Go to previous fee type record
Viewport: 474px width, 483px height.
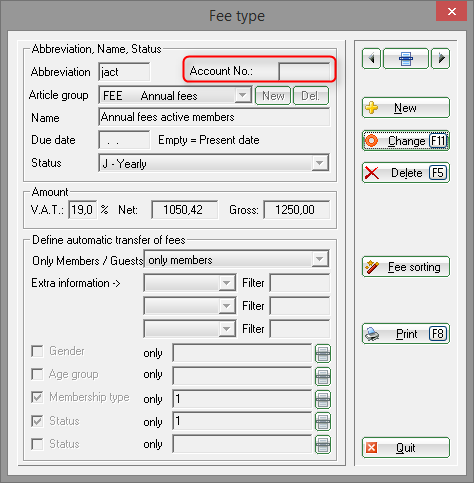pos(371,59)
